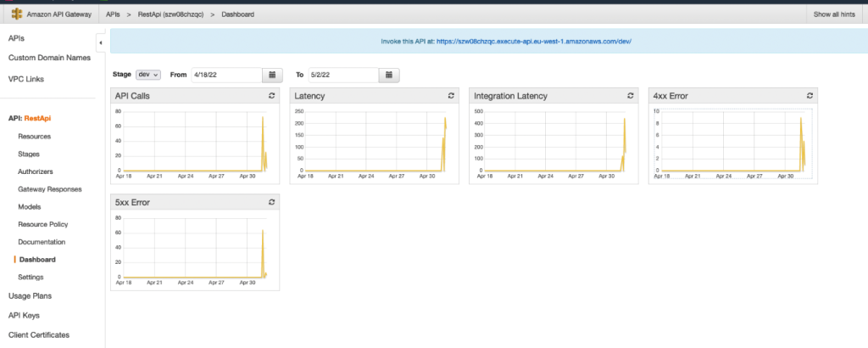Open VPC Links in sidebar
This screenshot has width=868, height=348.
click(26, 79)
